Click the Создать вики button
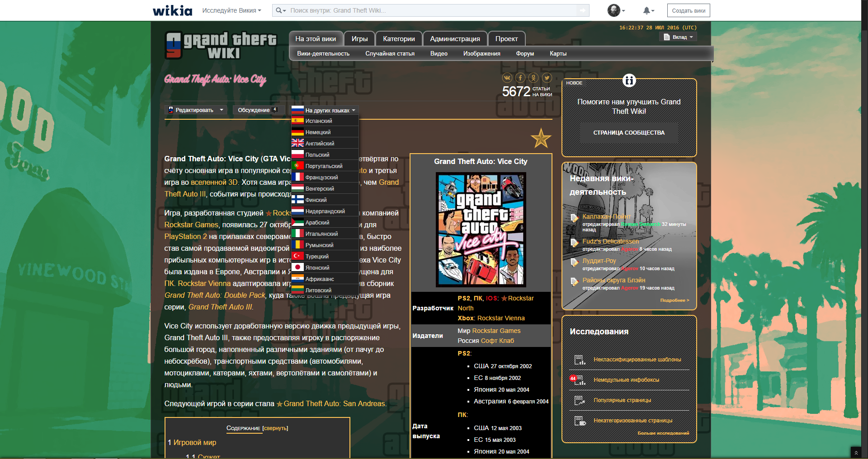This screenshot has height=459, width=868. (x=688, y=10)
